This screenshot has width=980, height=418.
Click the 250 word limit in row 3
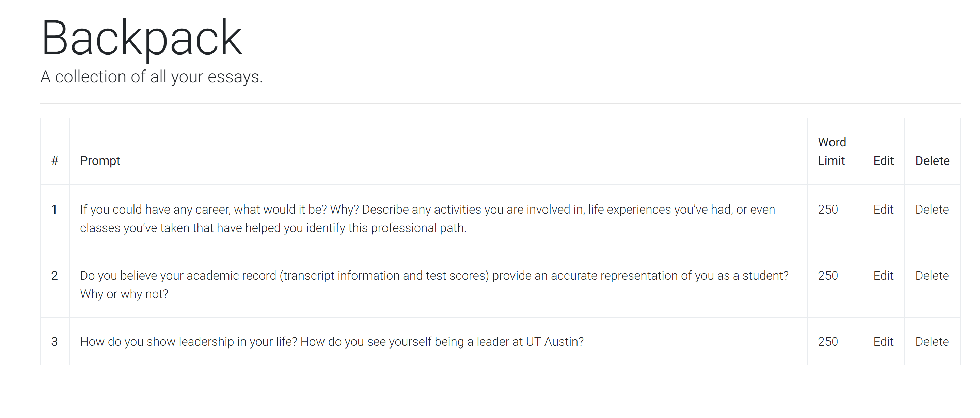tap(828, 341)
